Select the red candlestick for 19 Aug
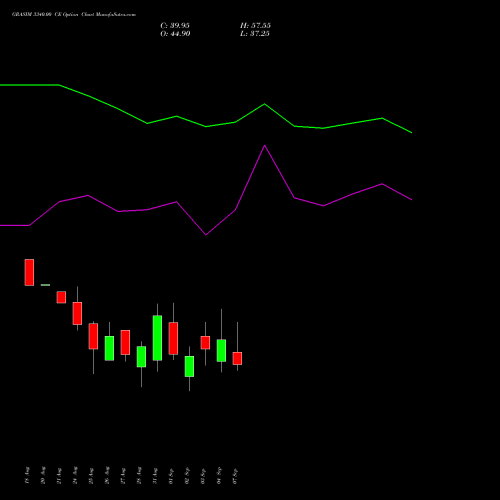 (29, 272)
